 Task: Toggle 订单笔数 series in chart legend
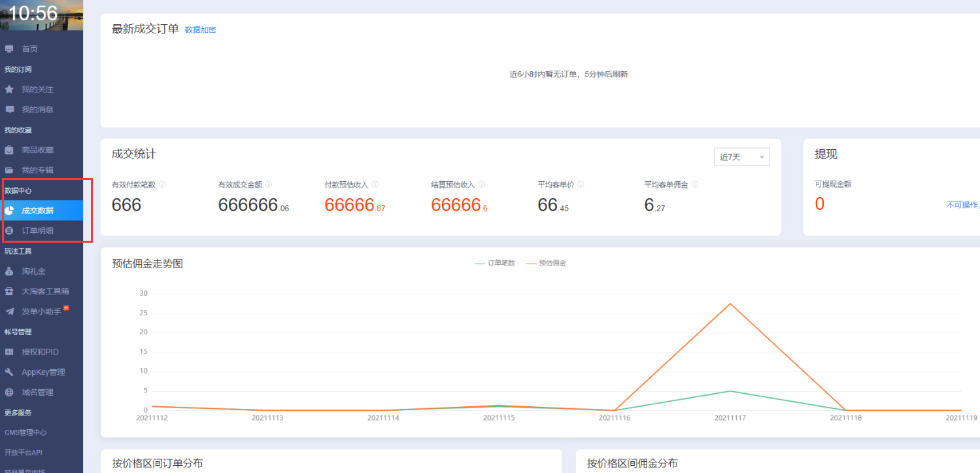click(495, 263)
